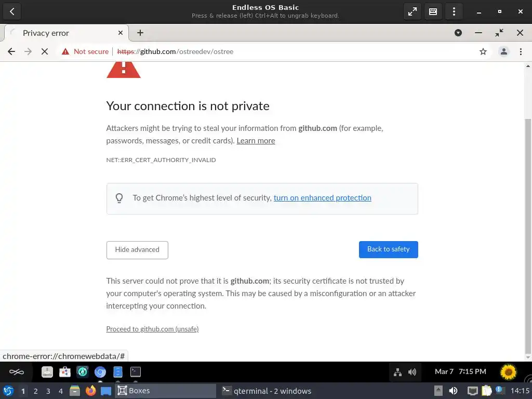This screenshot has height=399, width=532.
Task: Open the App Center in Endless taskbar
Action: coord(65,372)
